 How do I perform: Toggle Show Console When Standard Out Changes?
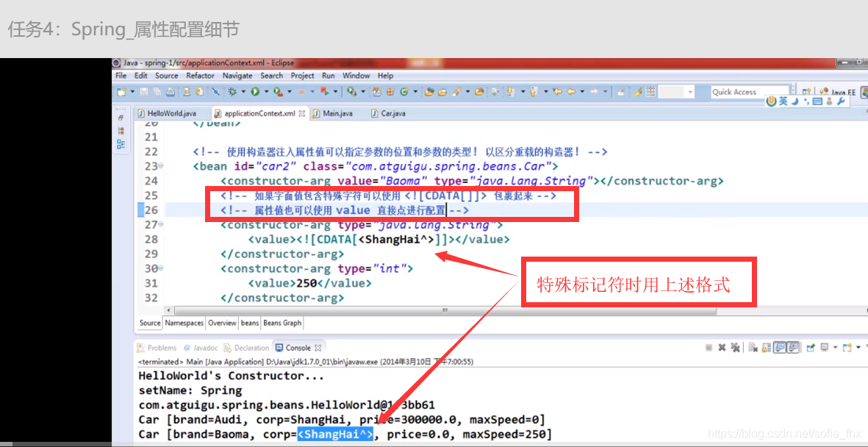779,347
